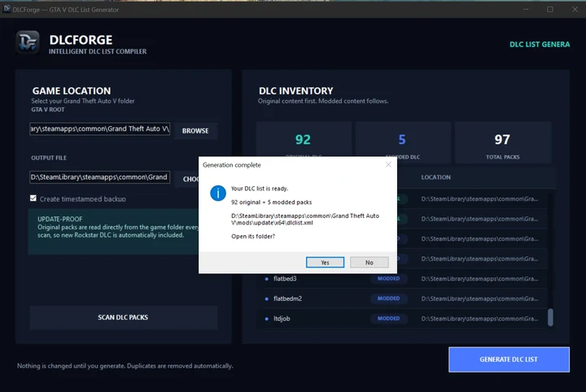Click the DLC LIST GENERA header label
Viewport: 586px width, 392px height.
tap(540, 45)
